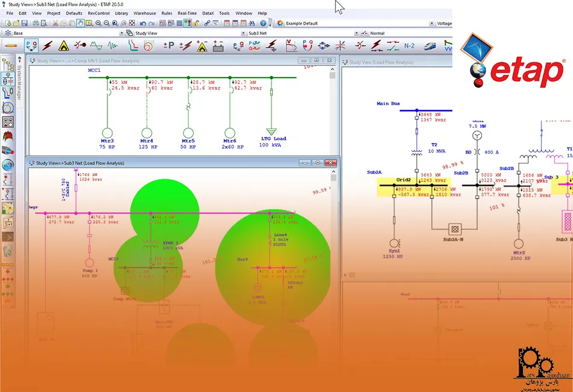Screen dimensions: 573x392
Task: Click the Save project icon
Action: (26, 23)
